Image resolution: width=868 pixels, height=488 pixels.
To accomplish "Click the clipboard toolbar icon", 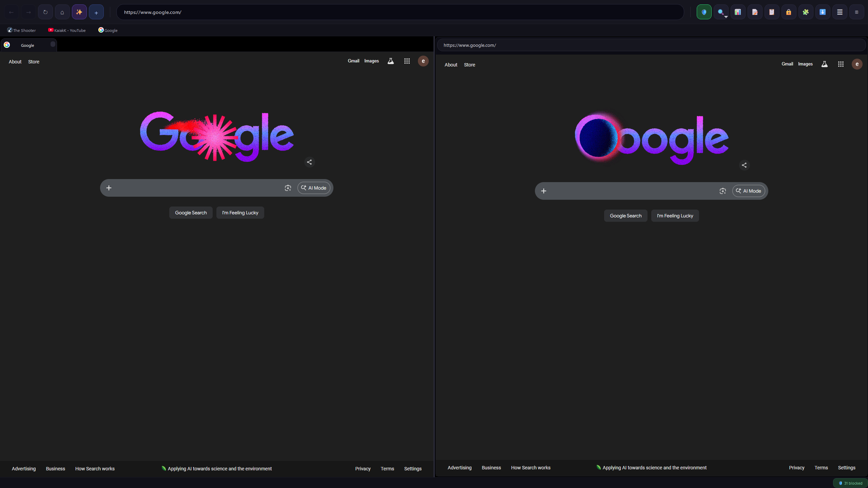I will [x=772, y=12].
